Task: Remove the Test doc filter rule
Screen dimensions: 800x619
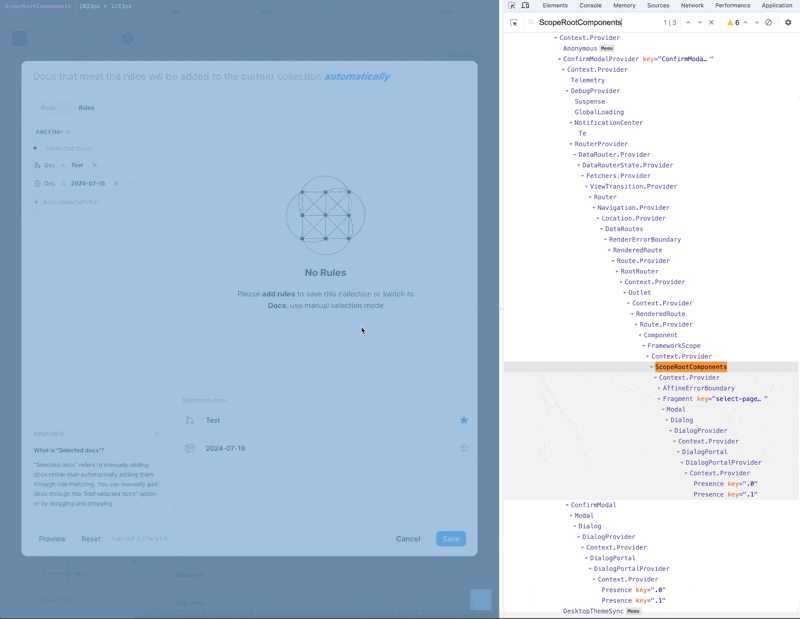Action: tap(95, 165)
